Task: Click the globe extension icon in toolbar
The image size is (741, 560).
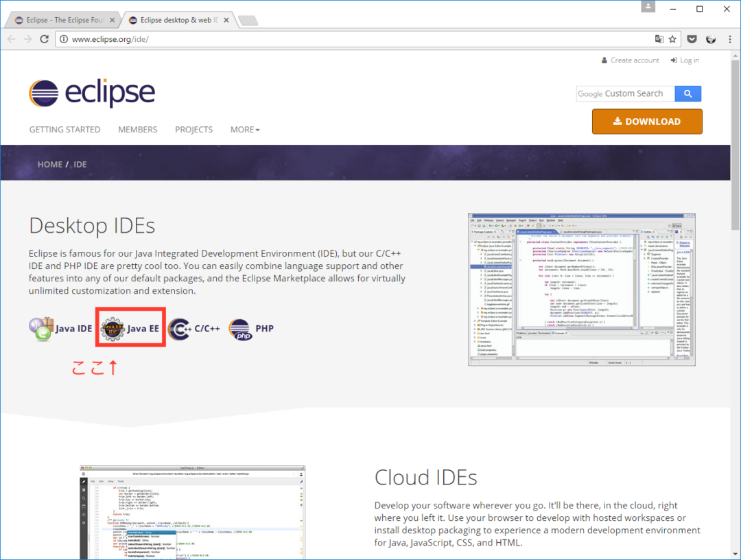Action: (711, 39)
